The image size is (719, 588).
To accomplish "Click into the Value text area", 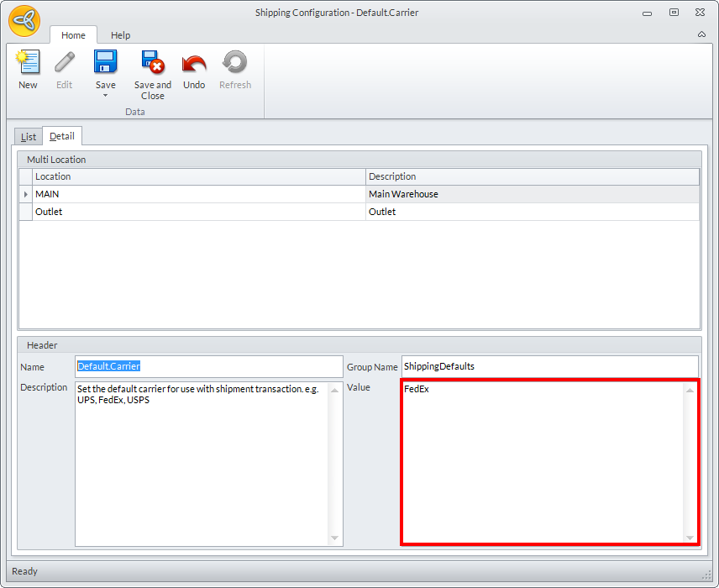I will pyautogui.click(x=543, y=463).
